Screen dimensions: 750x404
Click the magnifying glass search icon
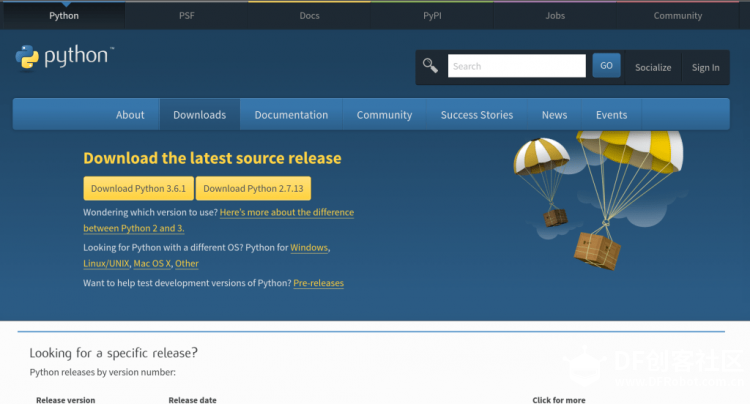point(430,66)
